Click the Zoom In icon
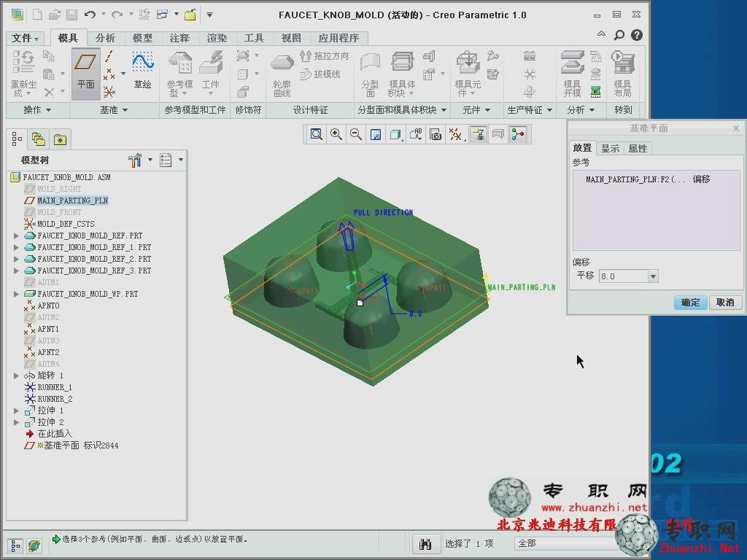This screenshot has width=747, height=560. [336, 134]
